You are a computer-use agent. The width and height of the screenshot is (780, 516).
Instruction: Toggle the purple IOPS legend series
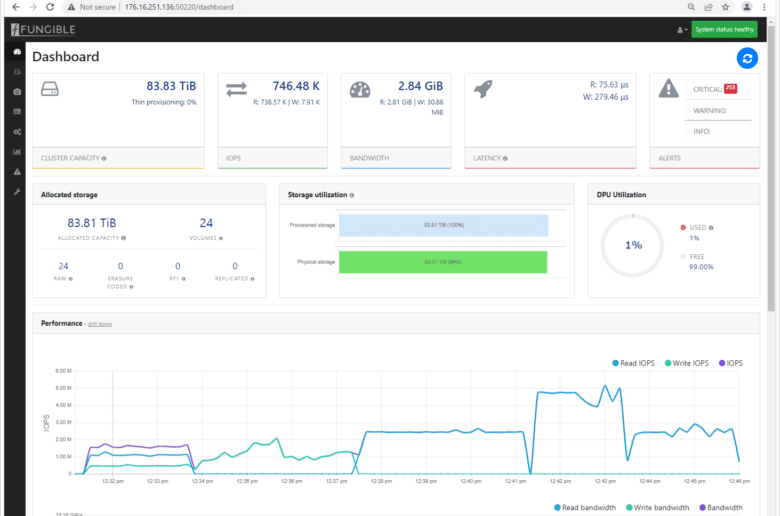[730, 363]
